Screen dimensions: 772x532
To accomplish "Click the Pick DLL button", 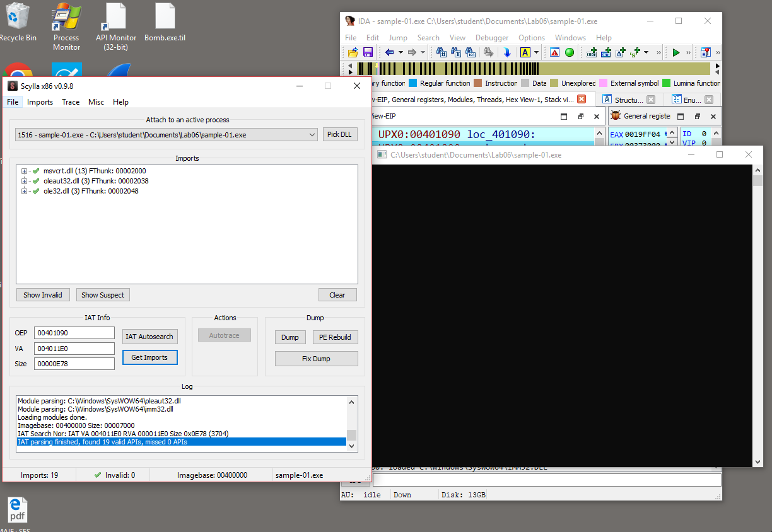I will [x=339, y=134].
